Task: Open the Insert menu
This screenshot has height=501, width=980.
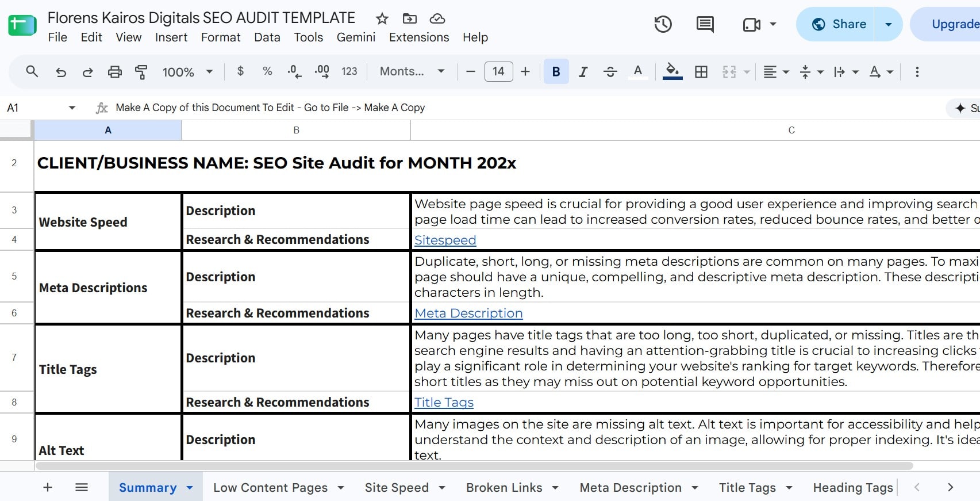Action: pyautogui.click(x=171, y=37)
